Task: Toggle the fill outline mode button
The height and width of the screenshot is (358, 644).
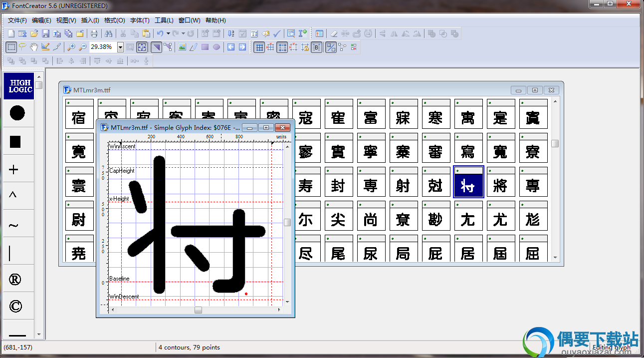Action: tap(331, 47)
